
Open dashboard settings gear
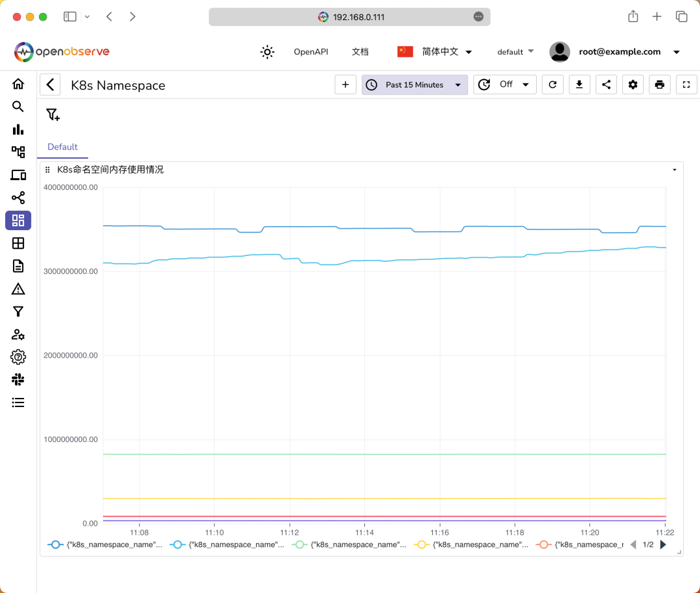633,84
